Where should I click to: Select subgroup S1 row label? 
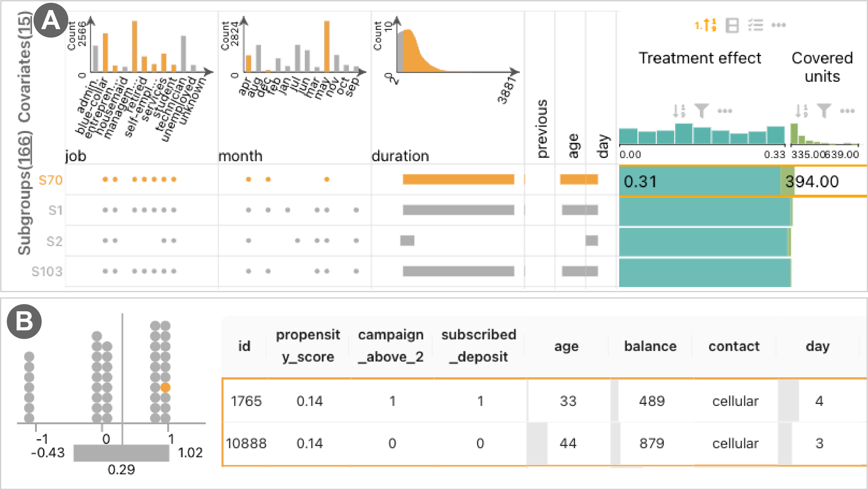tap(55, 210)
